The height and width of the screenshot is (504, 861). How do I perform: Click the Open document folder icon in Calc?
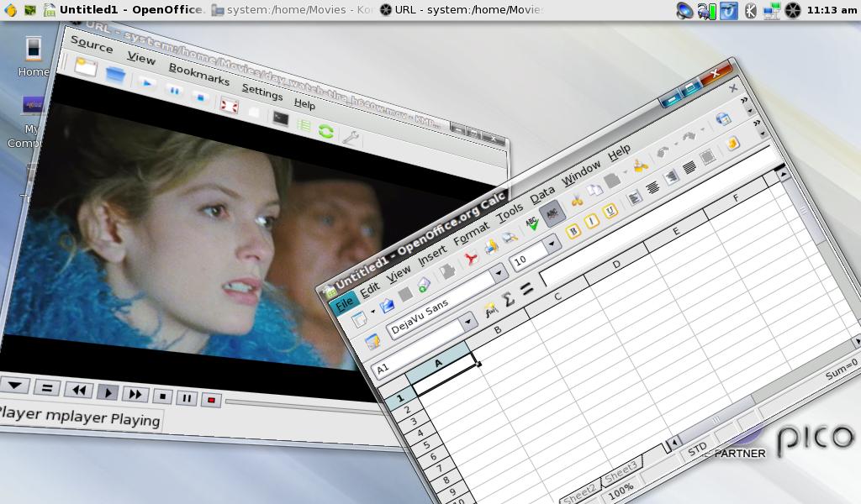click(387, 305)
